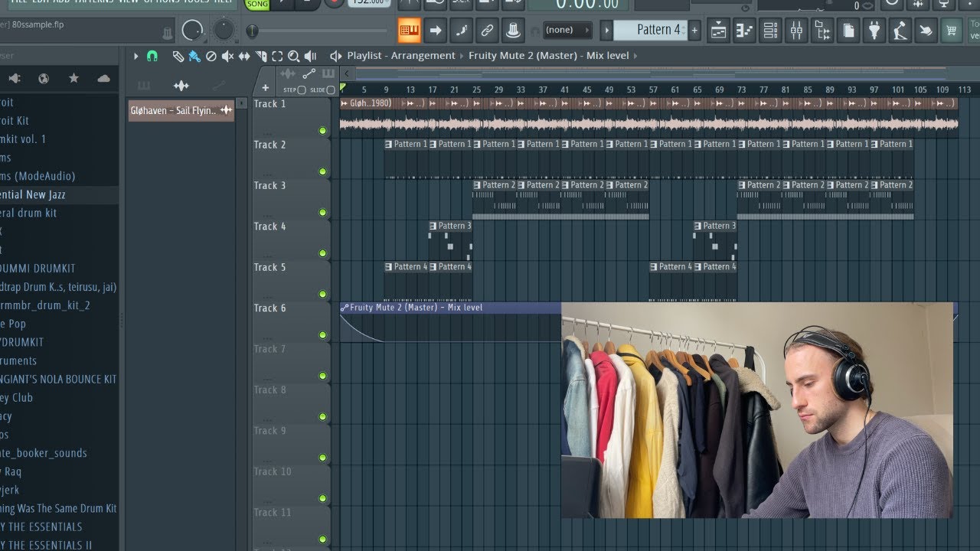
Task: Click the chain link grouping icon
Action: pos(487,31)
